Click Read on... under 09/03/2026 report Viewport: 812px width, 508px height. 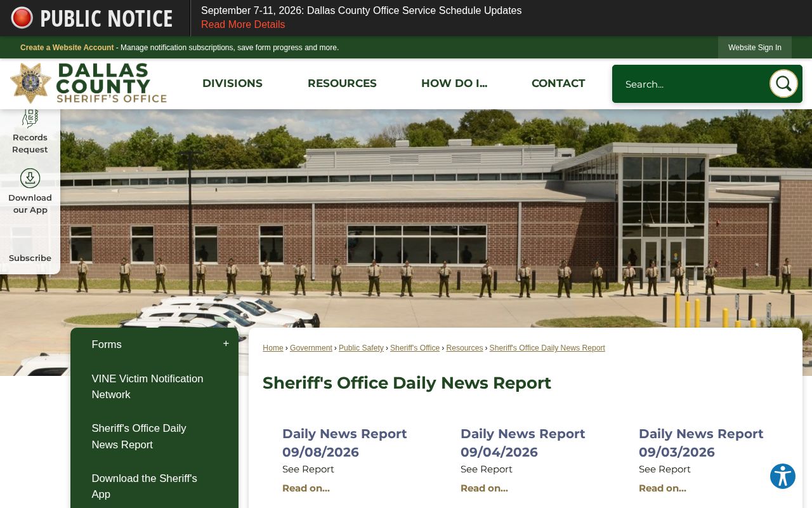pyautogui.click(x=662, y=488)
